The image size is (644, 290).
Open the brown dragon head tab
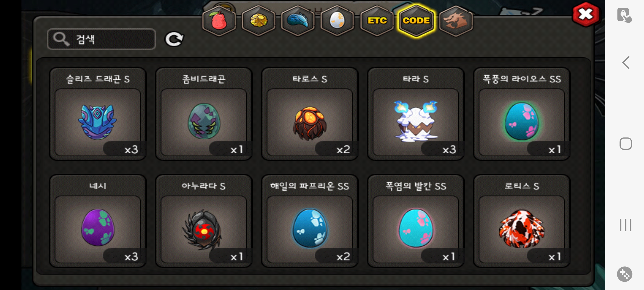[456, 21]
